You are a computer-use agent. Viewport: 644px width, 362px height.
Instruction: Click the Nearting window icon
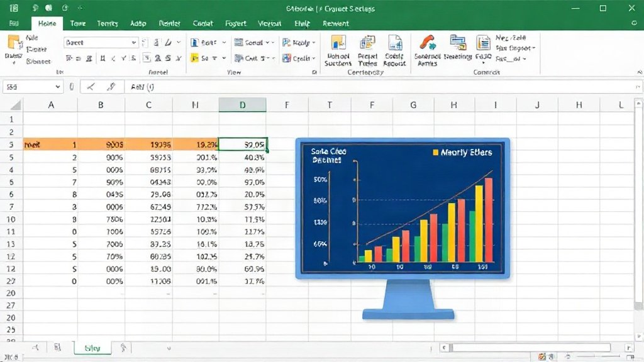click(x=458, y=43)
